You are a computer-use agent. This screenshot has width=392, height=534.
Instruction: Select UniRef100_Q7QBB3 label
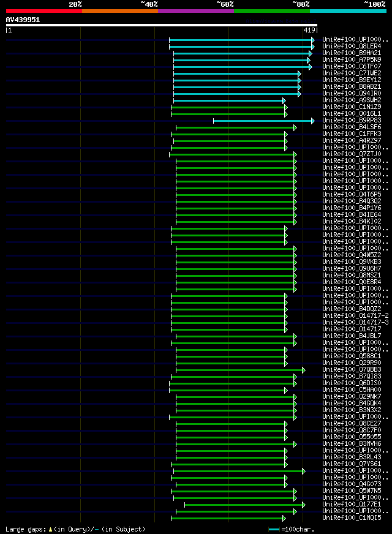pyautogui.click(x=352, y=370)
